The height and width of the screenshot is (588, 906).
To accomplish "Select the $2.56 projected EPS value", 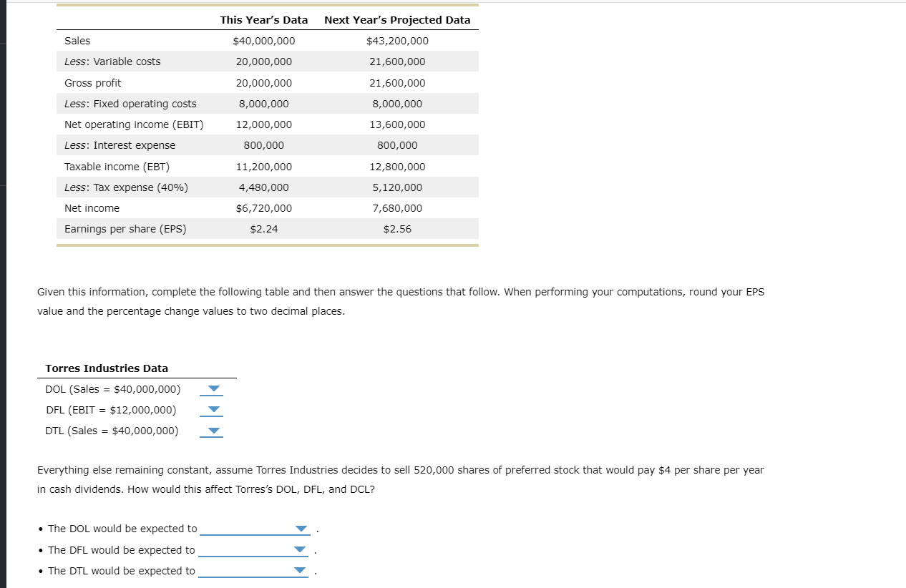I will pyautogui.click(x=397, y=228).
